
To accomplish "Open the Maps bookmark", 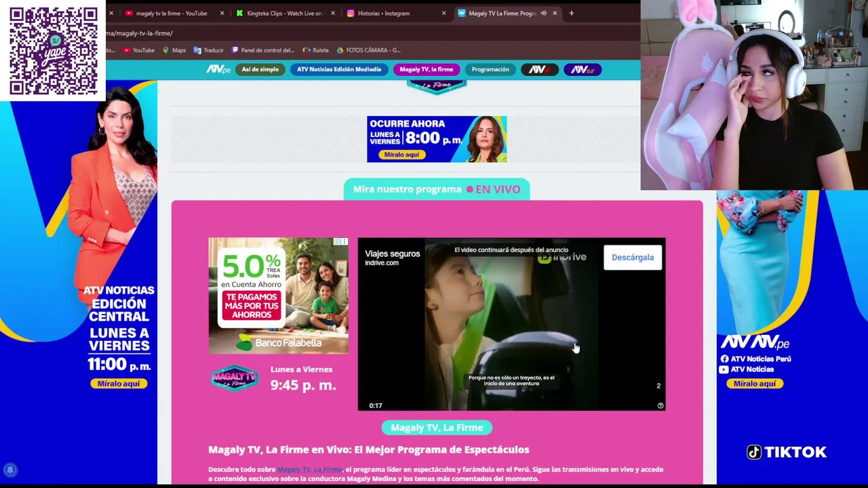I will point(174,50).
